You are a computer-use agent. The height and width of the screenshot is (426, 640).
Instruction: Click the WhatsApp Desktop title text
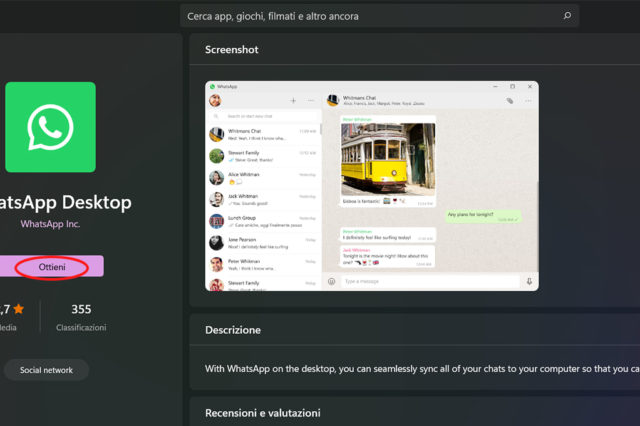pyautogui.click(x=65, y=202)
